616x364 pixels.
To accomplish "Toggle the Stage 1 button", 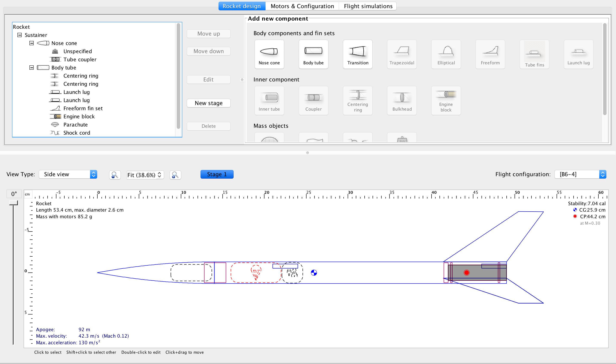I will [x=217, y=174].
